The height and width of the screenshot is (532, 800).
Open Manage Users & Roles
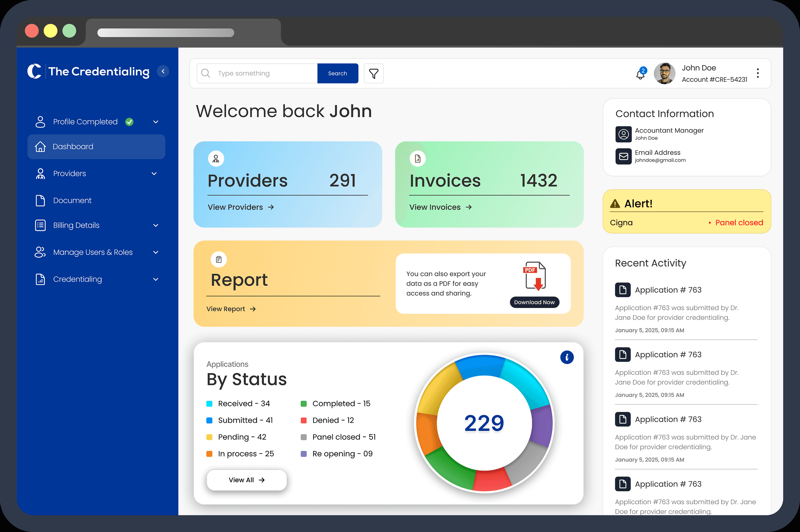pyautogui.click(x=92, y=252)
